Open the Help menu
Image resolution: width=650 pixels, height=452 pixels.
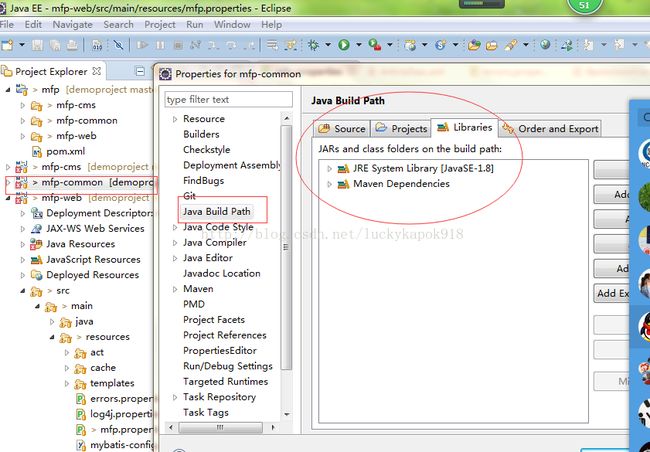[x=272, y=24]
